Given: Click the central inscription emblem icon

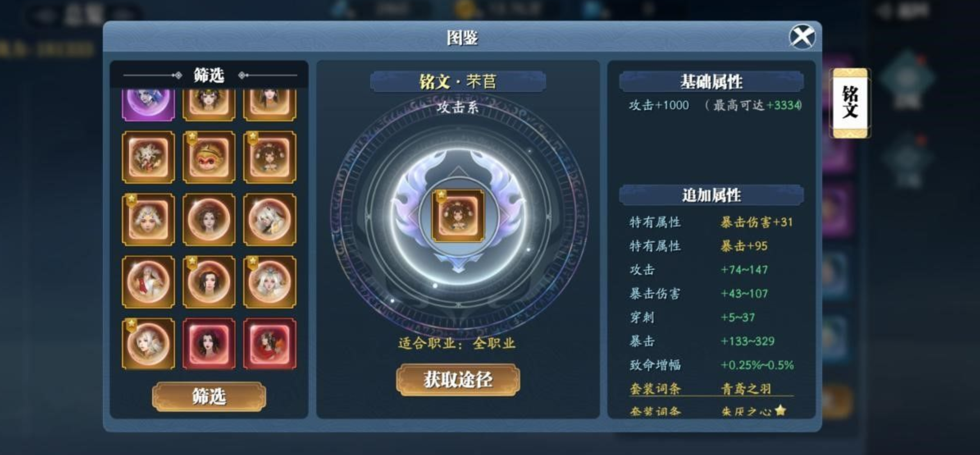Looking at the screenshot, I should (458, 215).
